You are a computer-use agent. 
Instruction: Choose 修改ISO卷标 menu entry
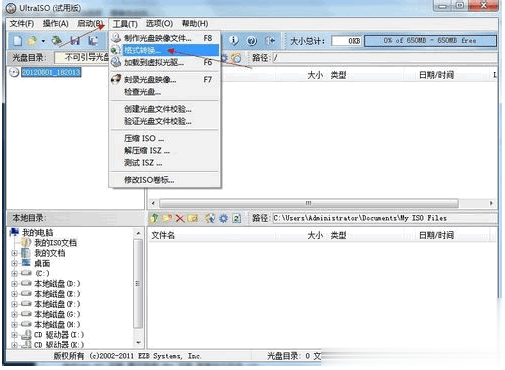tap(165, 180)
